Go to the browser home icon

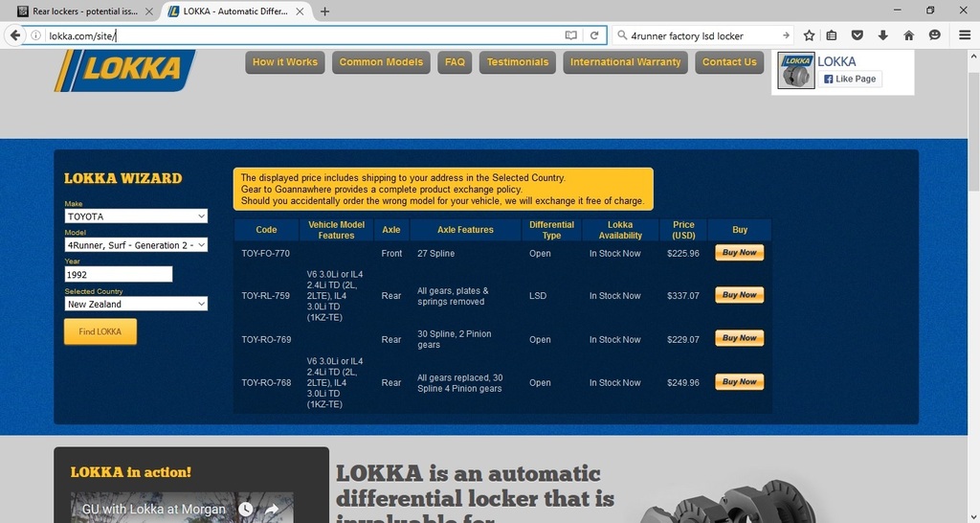point(909,35)
